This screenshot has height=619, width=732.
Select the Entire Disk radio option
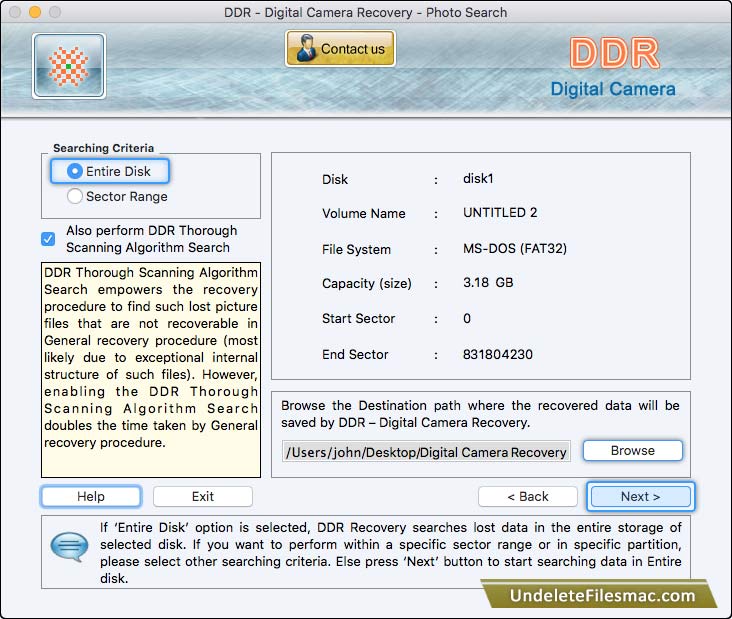tap(110, 171)
